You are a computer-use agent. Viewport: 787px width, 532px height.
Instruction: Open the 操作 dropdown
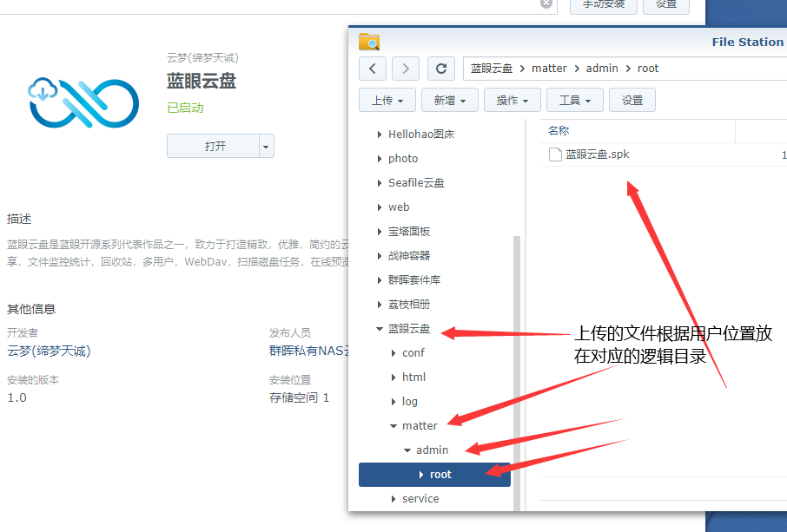(512, 99)
